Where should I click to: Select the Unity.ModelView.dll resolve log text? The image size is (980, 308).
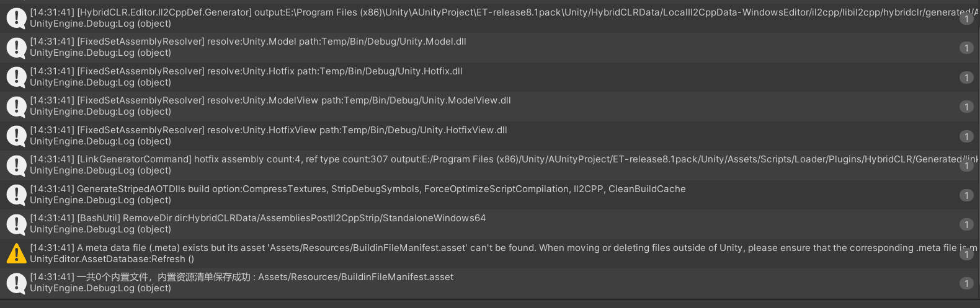click(270, 106)
